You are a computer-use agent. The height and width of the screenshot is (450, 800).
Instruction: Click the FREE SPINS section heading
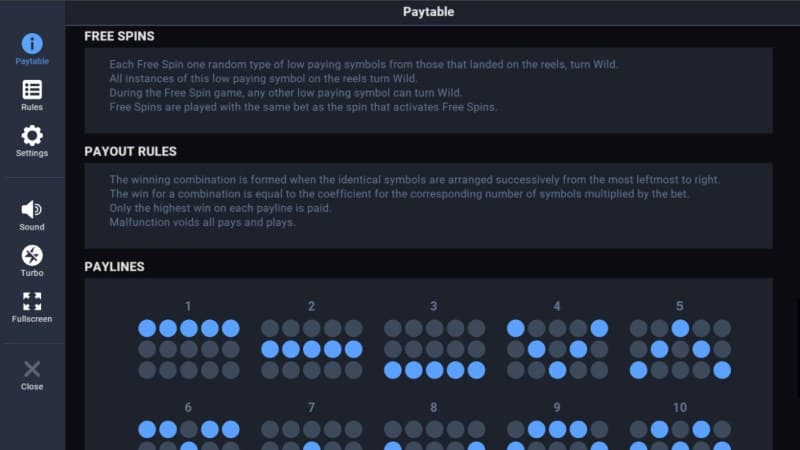pos(119,36)
